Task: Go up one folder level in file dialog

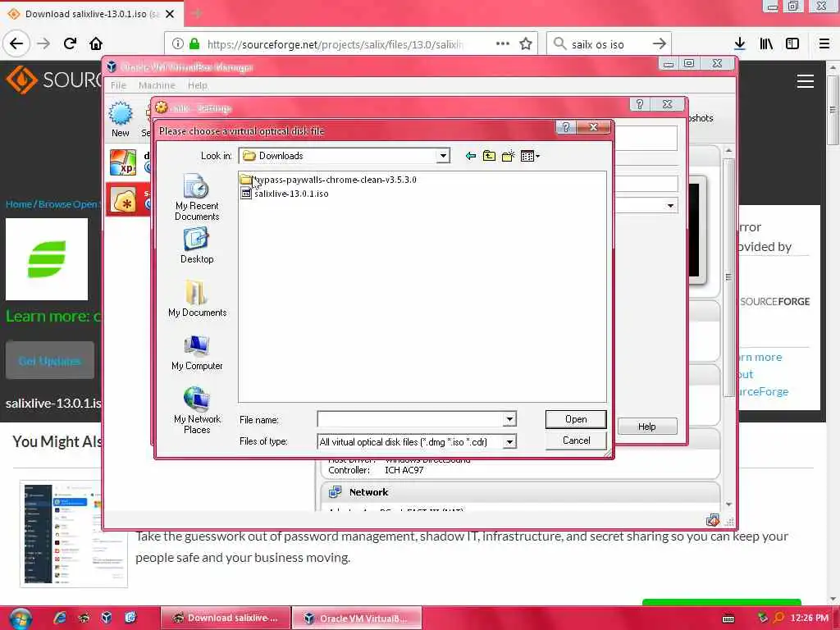Action: (489, 156)
